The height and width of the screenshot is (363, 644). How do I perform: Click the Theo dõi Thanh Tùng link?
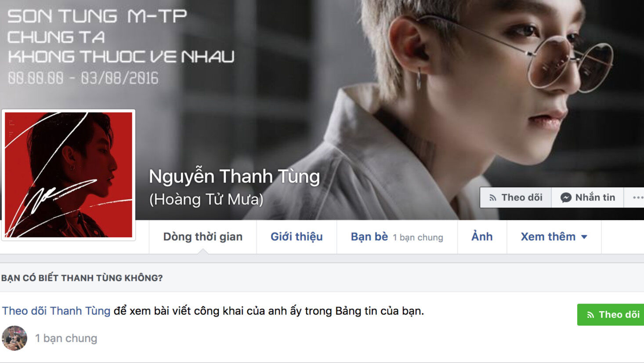pyautogui.click(x=56, y=311)
